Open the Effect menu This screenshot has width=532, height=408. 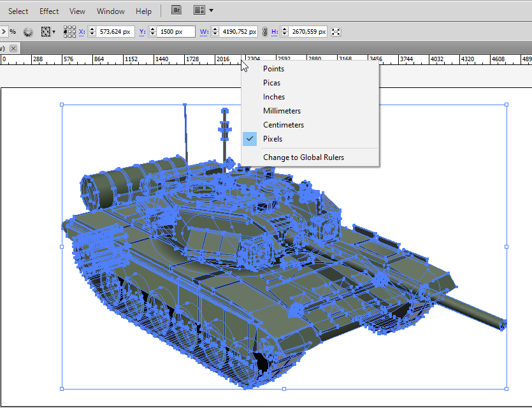tap(49, 11)
